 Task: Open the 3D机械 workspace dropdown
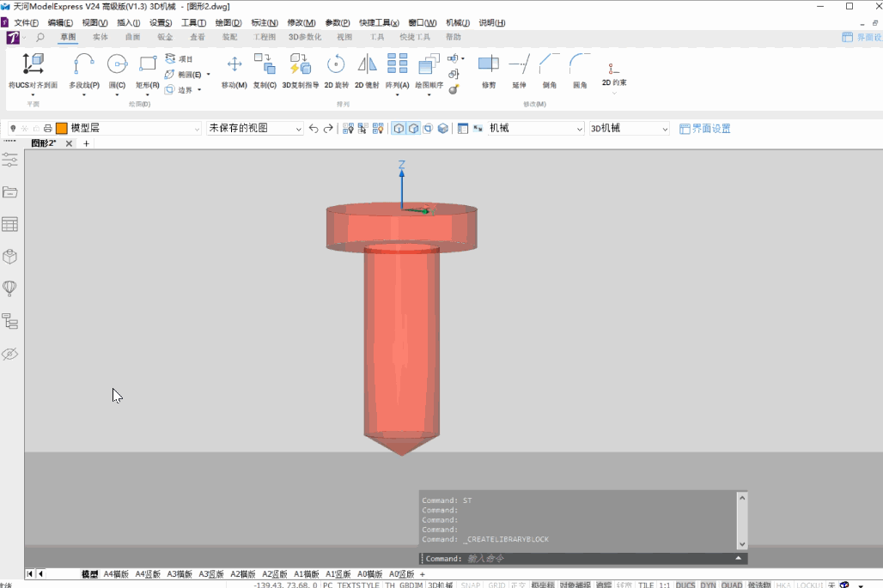click(629, 128)
